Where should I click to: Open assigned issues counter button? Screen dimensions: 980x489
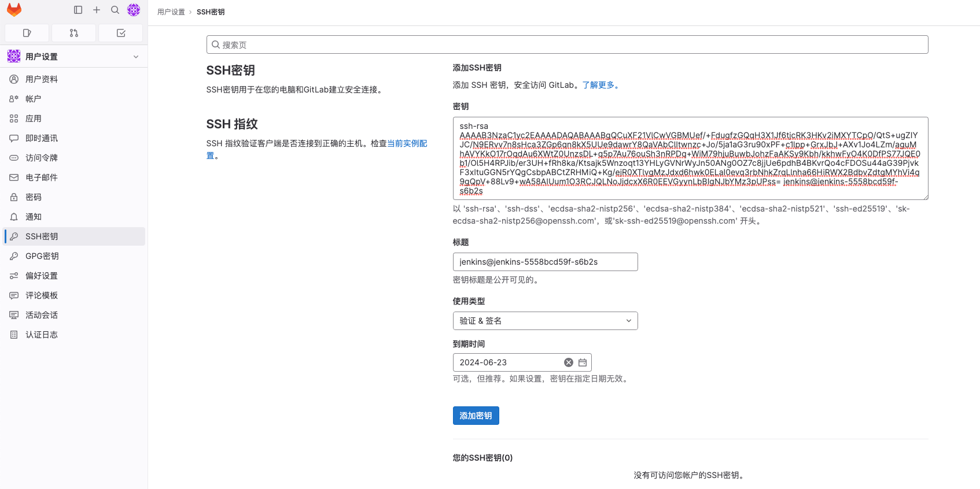pyautogui.click(x=27, y=33)
